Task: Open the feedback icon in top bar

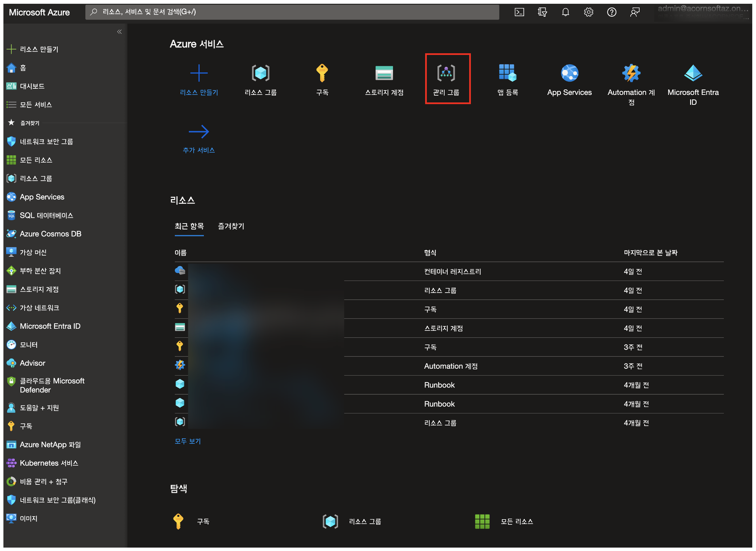Action: pyautogui.click(x=635, y=12)
